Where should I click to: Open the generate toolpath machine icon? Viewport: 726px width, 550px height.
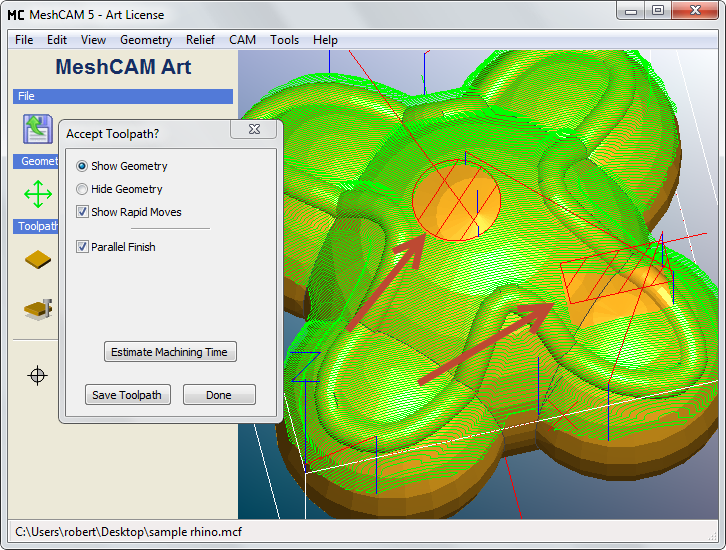38,309
